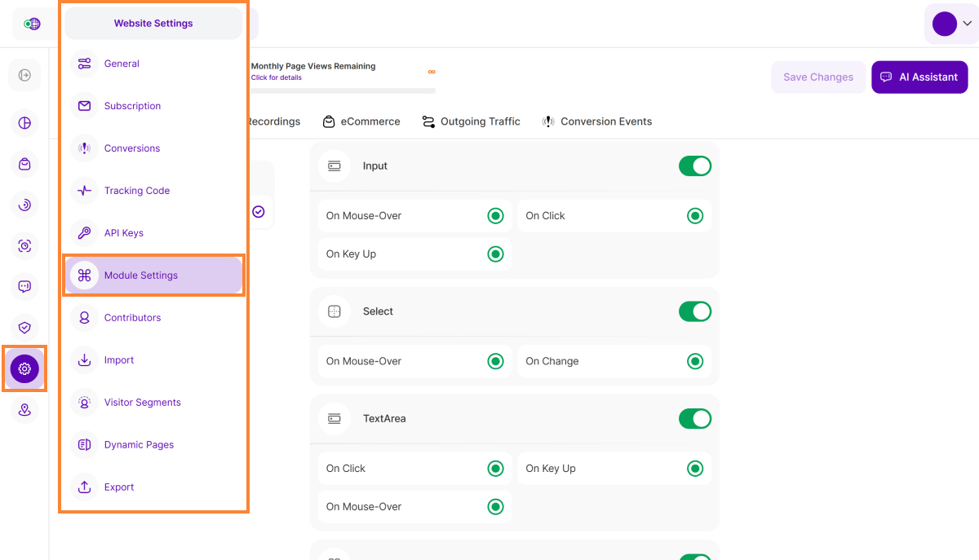
Task: Click the sidebar expand arrow icon
Action: tap(24, 75)
